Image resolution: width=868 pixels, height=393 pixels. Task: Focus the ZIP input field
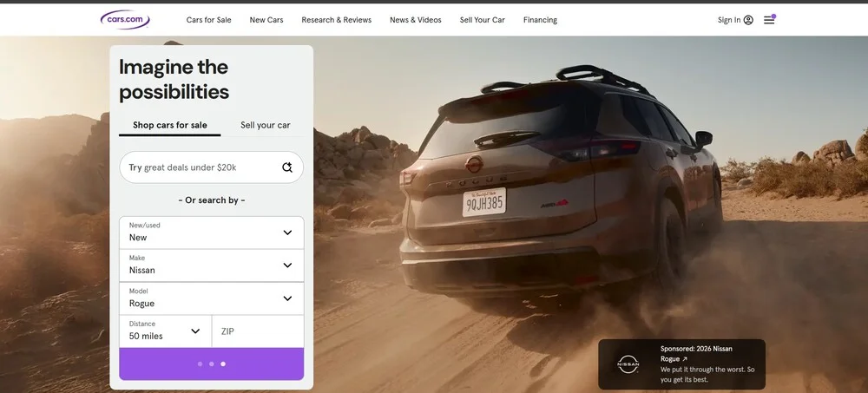pos(258,331)
